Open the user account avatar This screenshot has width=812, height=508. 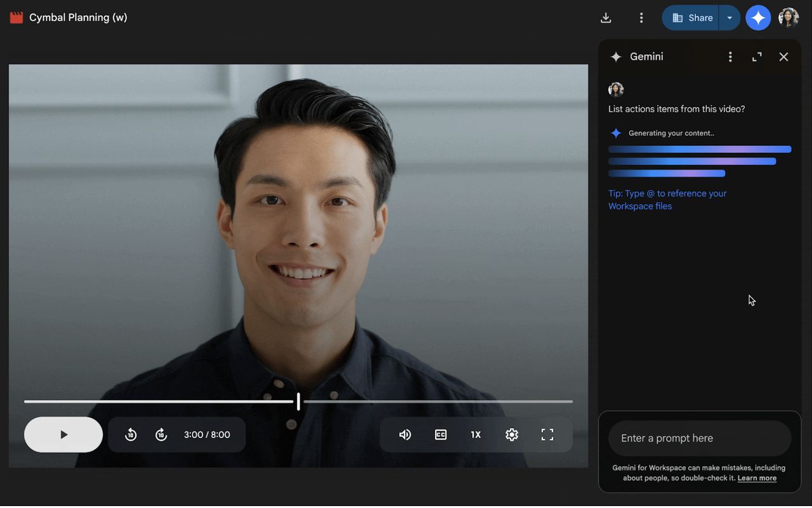click(789, 18)
